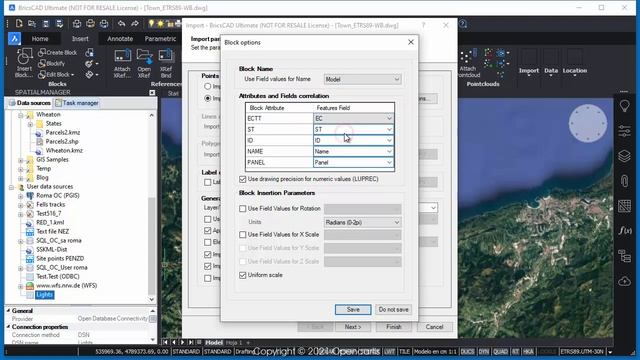
Task: Click the new document icon in quick toolbar
Action: click(19, 24)
